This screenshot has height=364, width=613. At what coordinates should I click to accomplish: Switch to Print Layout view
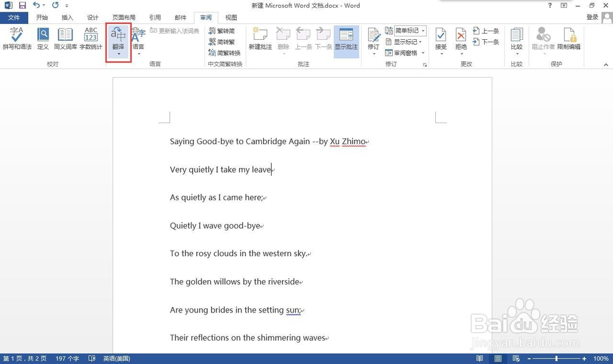pos(498,358)
